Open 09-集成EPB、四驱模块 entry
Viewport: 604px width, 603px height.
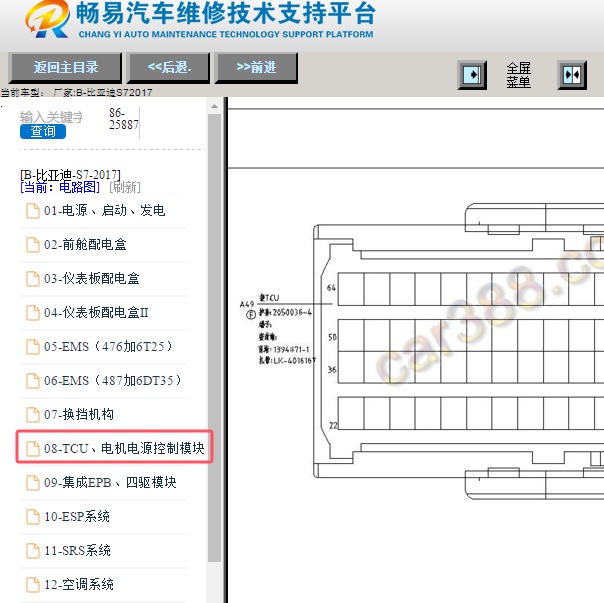pyautogui.click(x=110, y=482)
